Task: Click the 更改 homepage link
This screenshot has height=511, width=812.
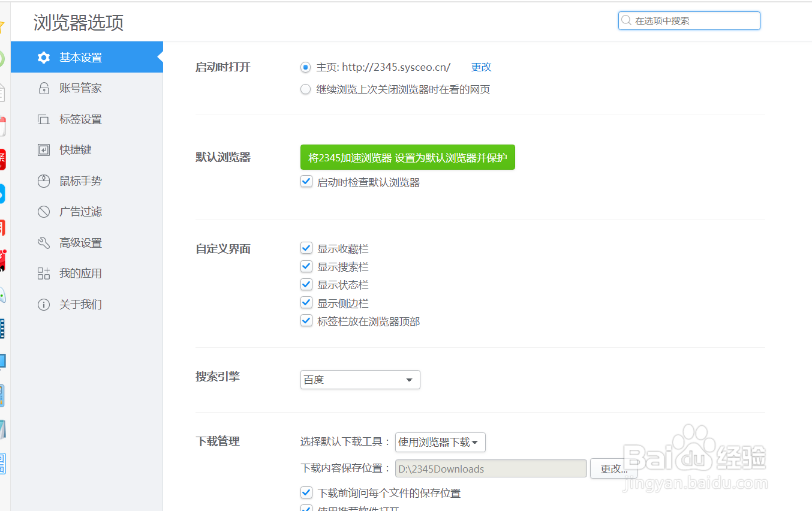Action: (482, 67)
